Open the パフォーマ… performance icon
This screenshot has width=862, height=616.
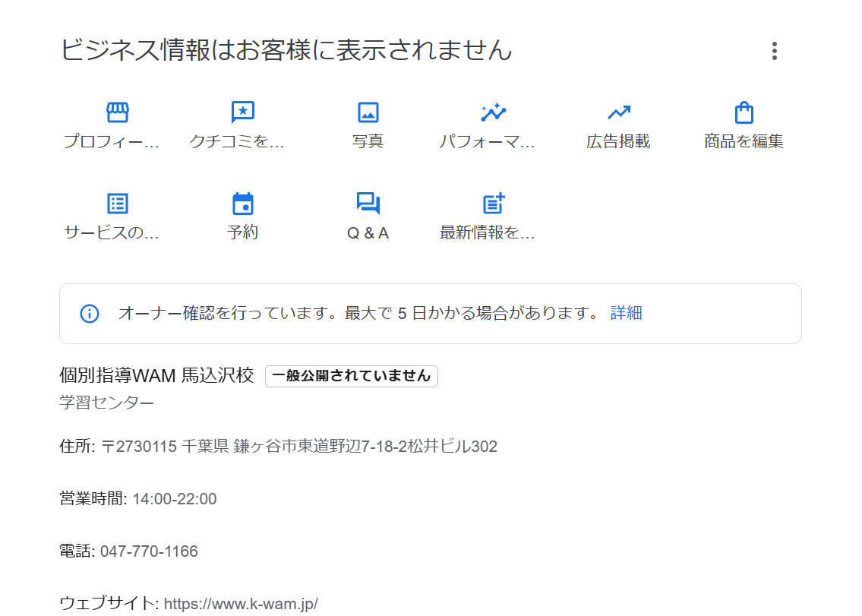pos(493,112)
